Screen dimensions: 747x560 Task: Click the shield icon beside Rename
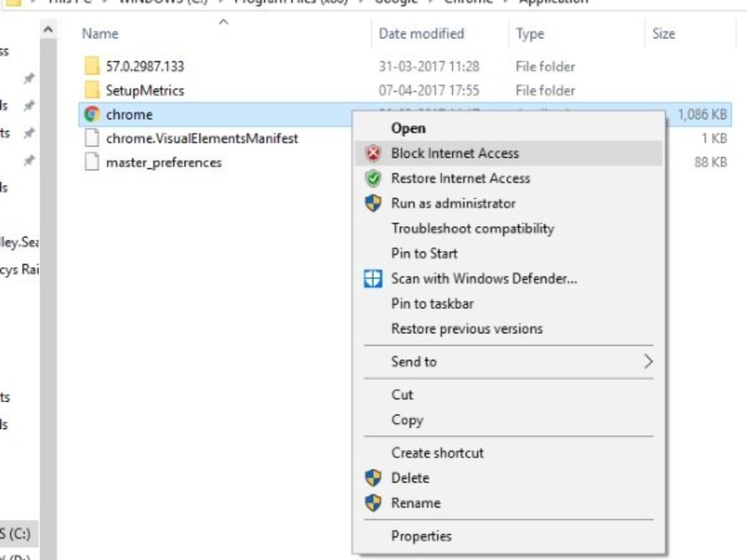pyautogui.click(x=373, y=503)
